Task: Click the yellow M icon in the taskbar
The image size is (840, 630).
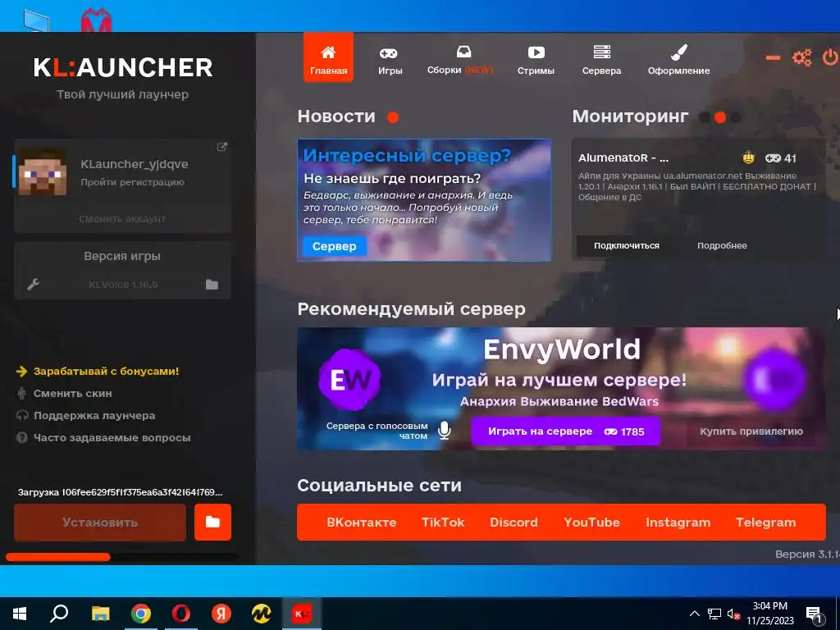Action: 262,614
